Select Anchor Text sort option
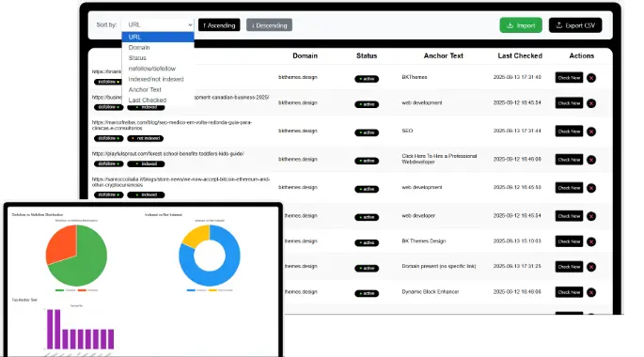 (x=158, y=89)
